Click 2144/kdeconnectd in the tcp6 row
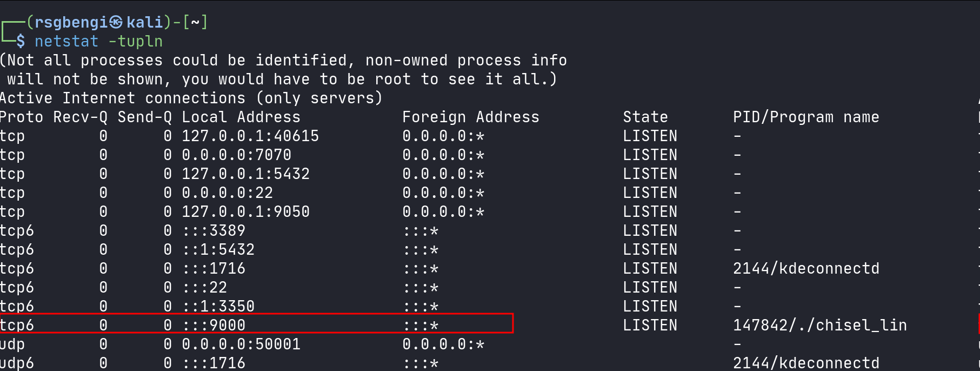 (x=806, y=268)
